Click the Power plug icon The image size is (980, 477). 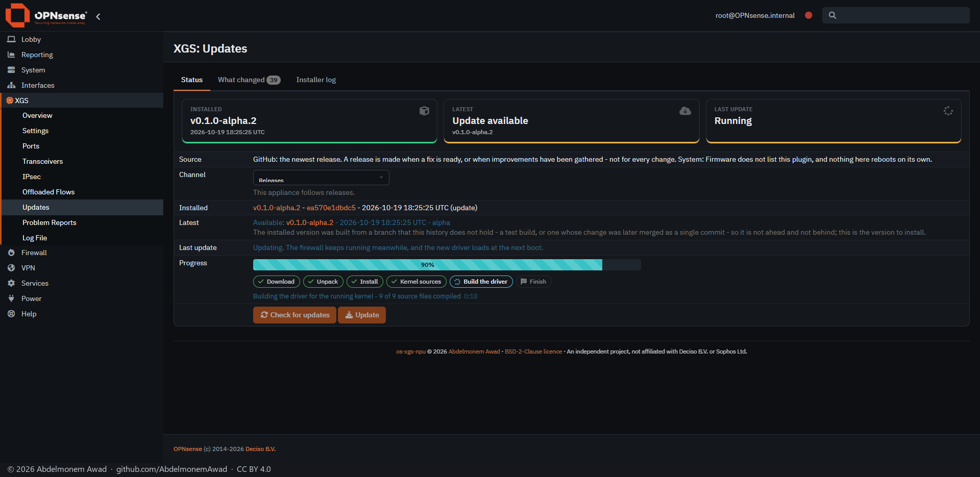point(11,298)
